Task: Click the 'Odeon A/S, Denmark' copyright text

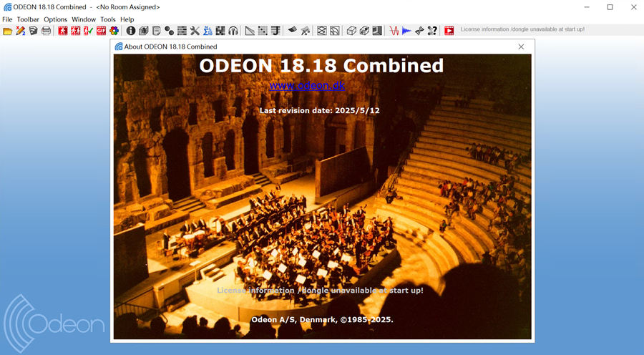Action: [x=323, y=320]
